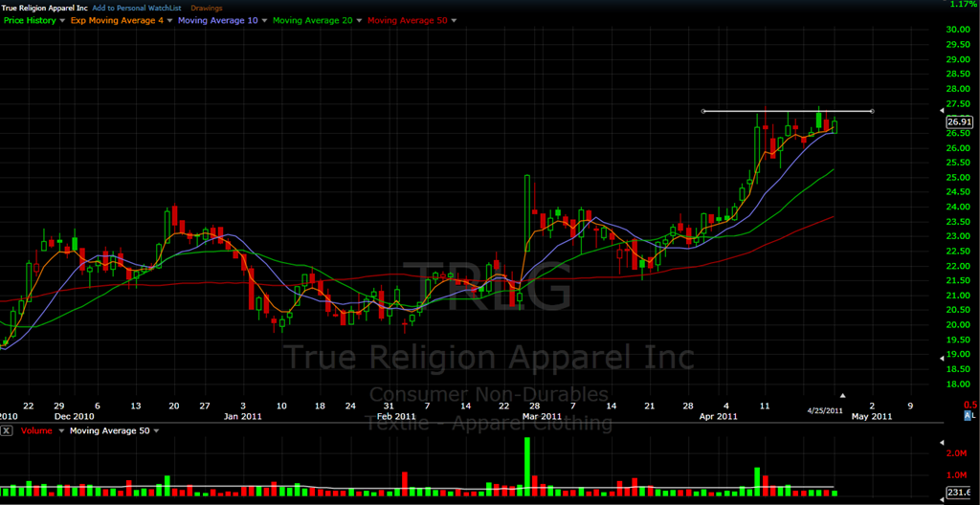The image size is (980, 505).
Task: Click the red 0.5 value above the A toggle
Action: coord(972,405)
